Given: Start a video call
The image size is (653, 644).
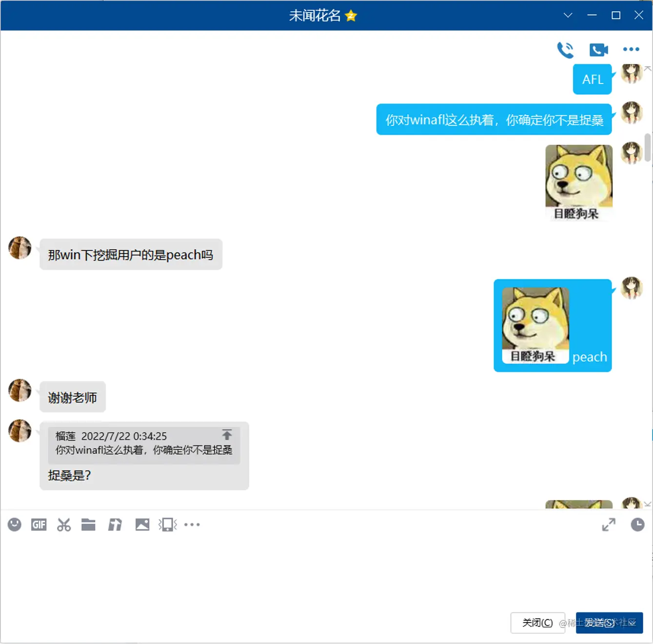Looking at the screenshot, I should click(598, 50).
